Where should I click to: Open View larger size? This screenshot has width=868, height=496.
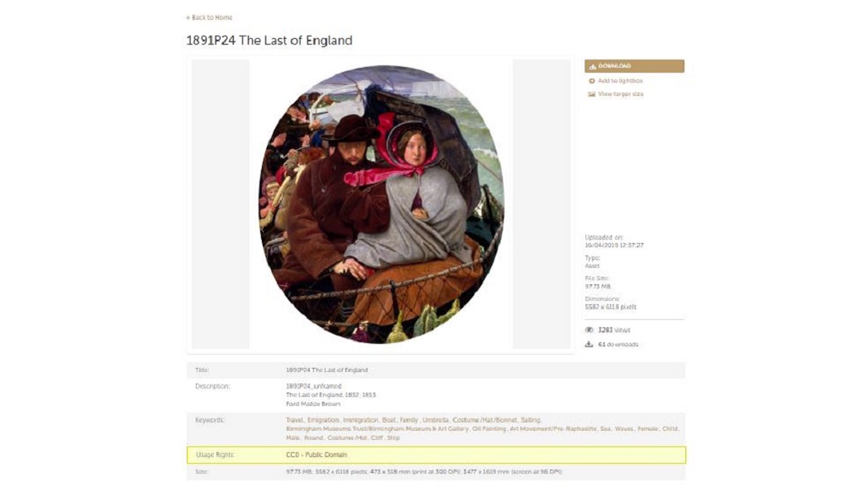(620, 94)
